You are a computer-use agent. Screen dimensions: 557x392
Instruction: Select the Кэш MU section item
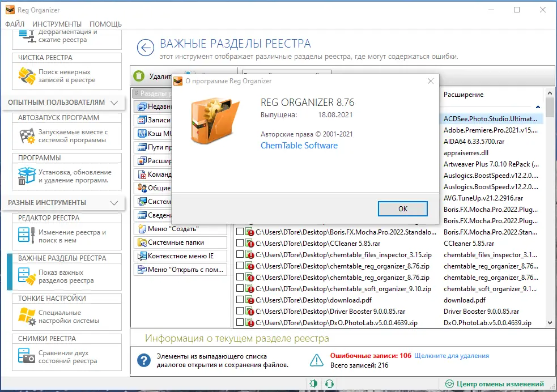click(x=153, y=134)
